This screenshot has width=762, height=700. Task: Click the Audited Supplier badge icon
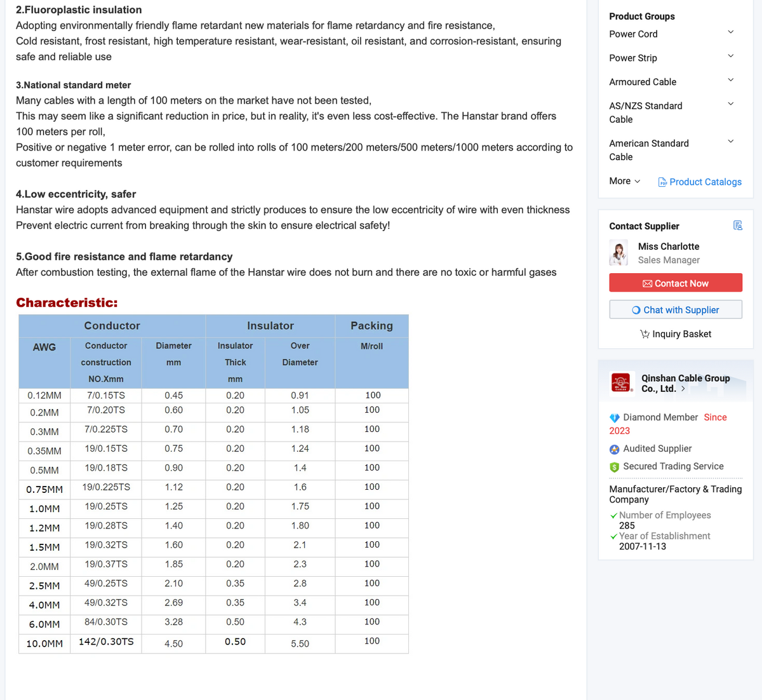(615, 449)
